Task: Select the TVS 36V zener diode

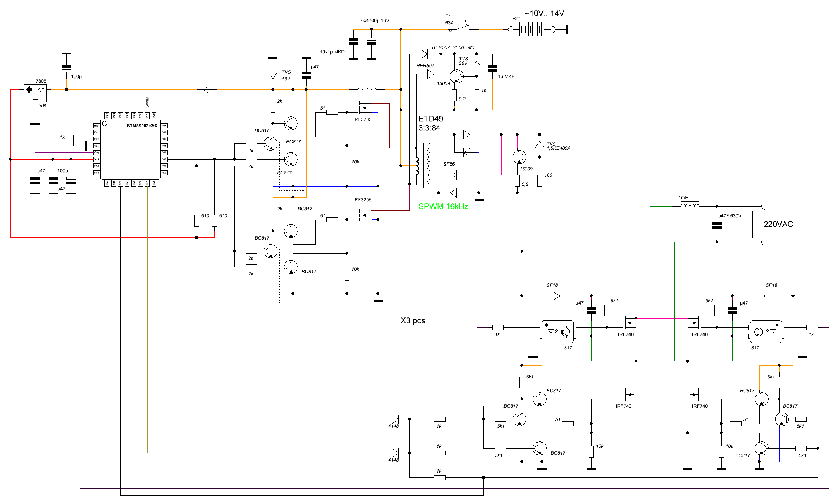Action: click(477, 64)
